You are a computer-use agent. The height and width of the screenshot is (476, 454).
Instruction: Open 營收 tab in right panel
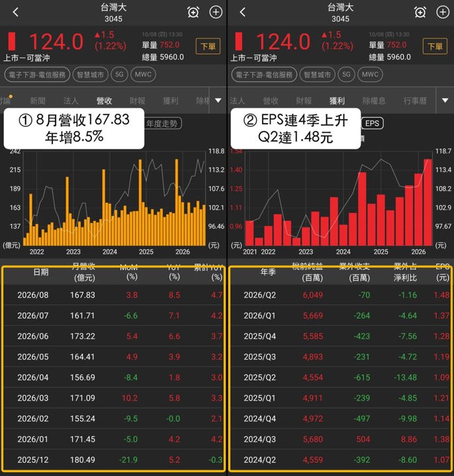coord(271,100)
